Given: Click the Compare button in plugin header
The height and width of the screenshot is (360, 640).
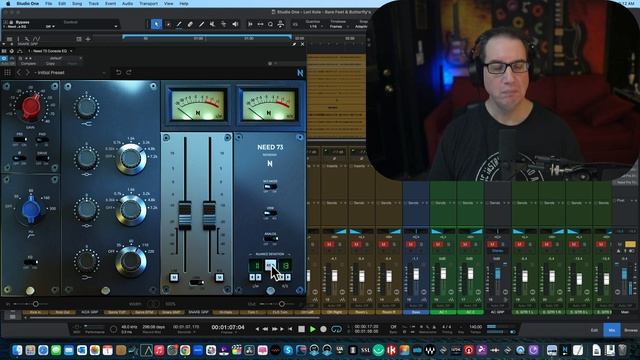Looking at the screenshot, I should coord(28,64).
